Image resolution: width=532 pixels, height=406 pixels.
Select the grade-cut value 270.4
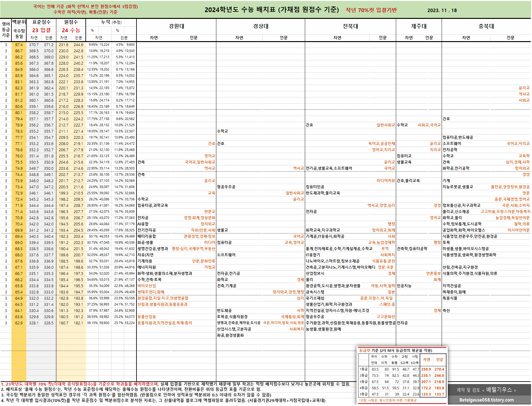(439, 369)
